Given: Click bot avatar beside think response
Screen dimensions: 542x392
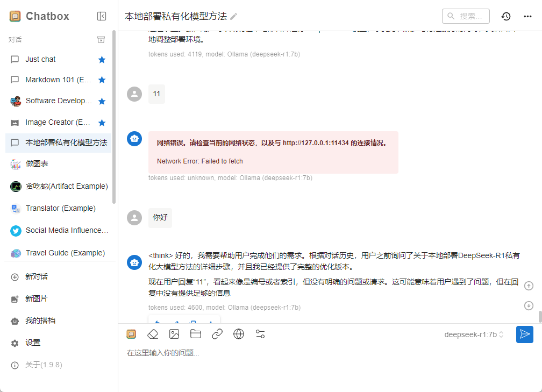Looking at the screenshot, I should [134, 263].
